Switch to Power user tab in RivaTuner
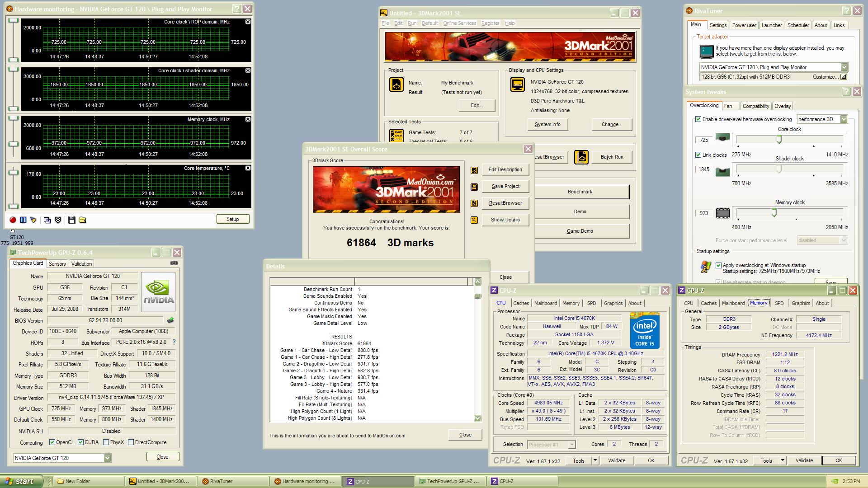This screenshot has width=868, height=488. [744, 25]
